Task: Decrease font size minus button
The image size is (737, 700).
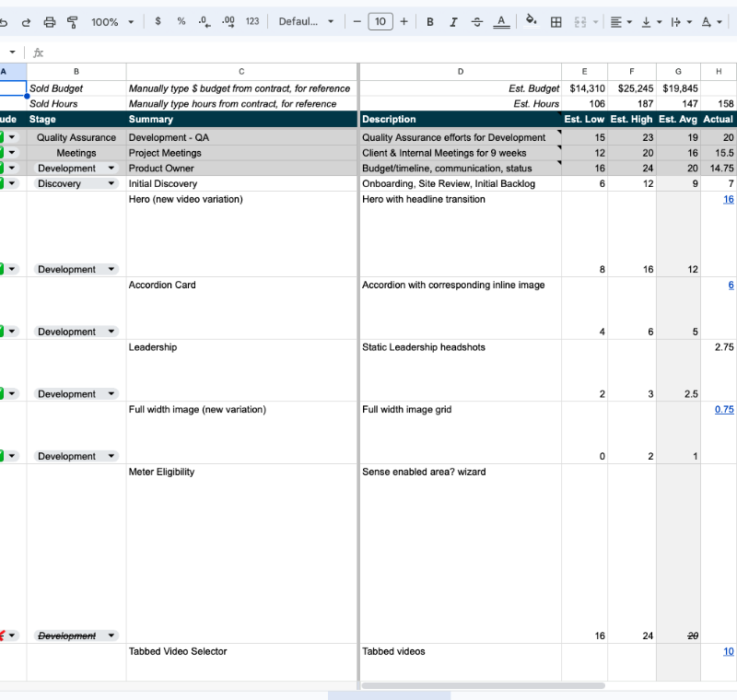Action: coord(357,21)
